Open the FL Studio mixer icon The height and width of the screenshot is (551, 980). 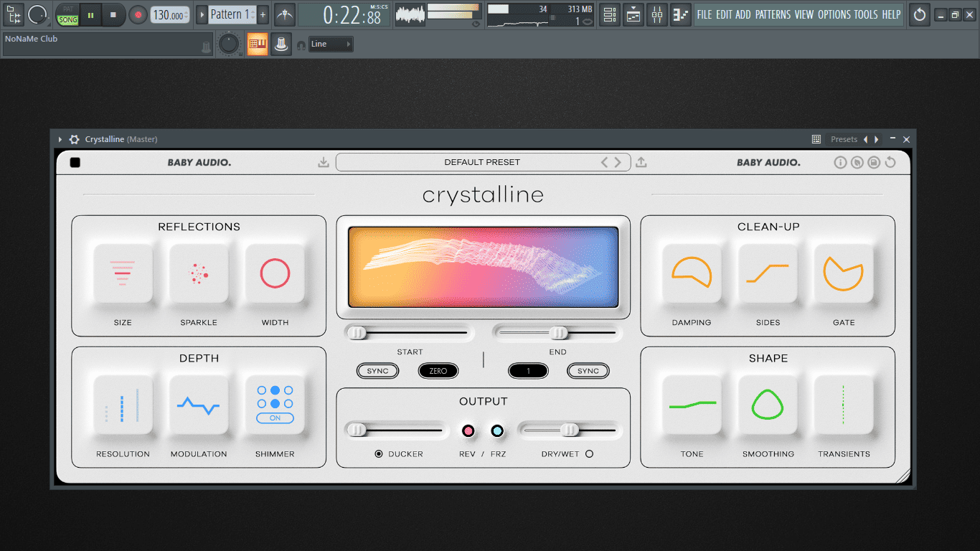657,14
